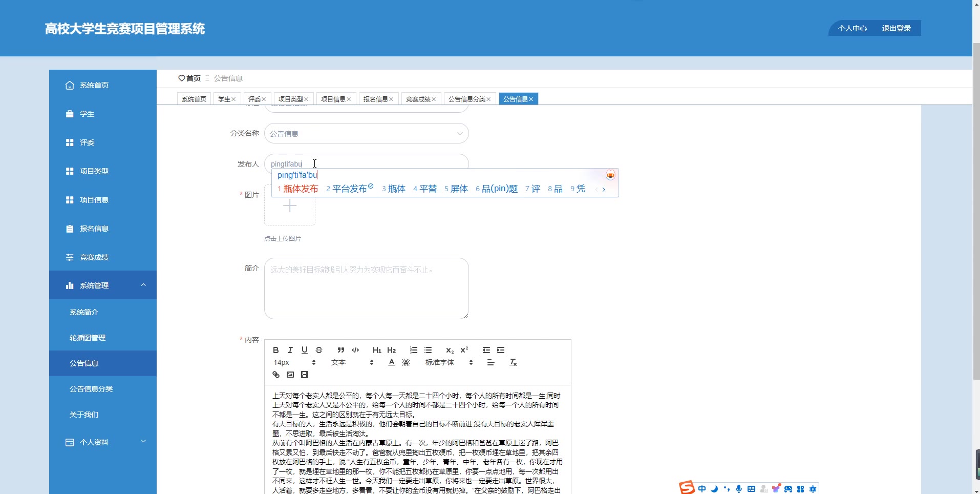Screen dimensions: 980x494
Task: Open Sogou IME toolbox grid icon
Action: click(x=800, y=489)
